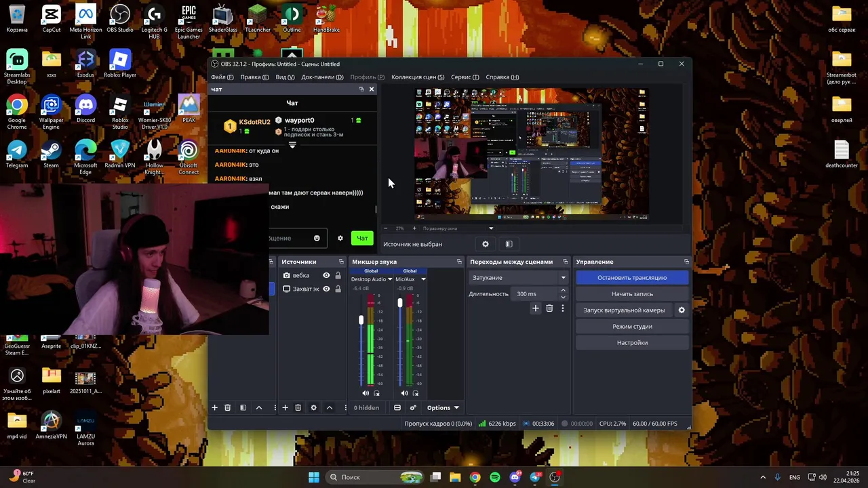Toggle mixer layout icon next to hidden count
Viewport: 868px width, 488px height.
tap(397, 407)
